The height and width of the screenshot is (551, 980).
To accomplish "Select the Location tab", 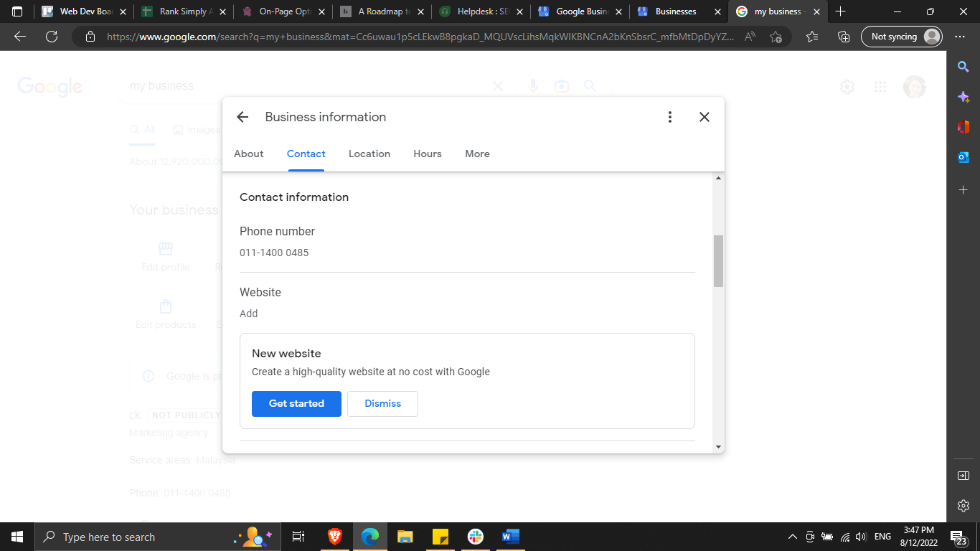I will click(369, 154).
